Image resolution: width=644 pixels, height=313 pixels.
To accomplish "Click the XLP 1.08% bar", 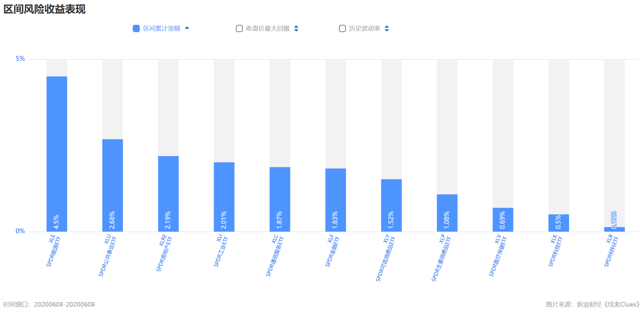I will point(447,212).
